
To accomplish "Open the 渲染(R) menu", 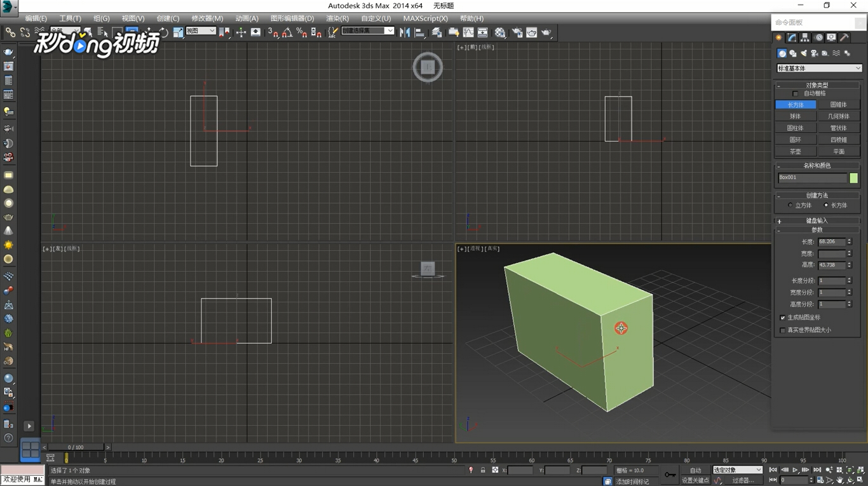I will [x=337, y=18].
